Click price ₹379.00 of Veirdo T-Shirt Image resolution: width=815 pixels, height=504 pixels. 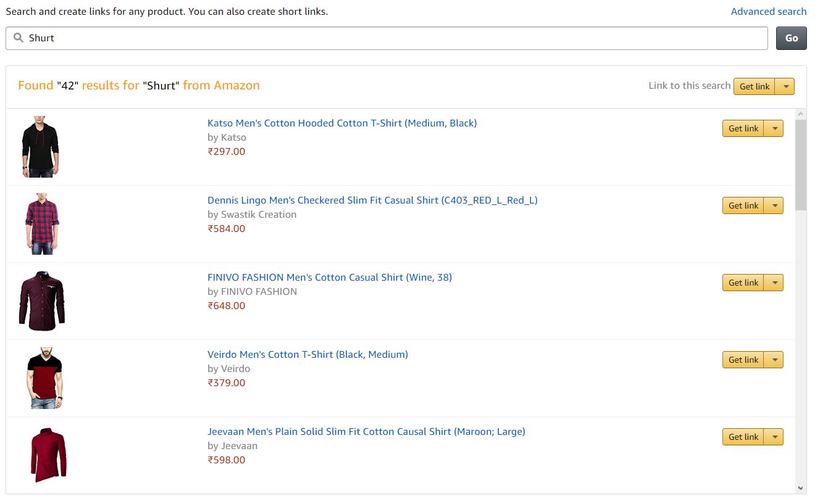click(x=227, y=383)
